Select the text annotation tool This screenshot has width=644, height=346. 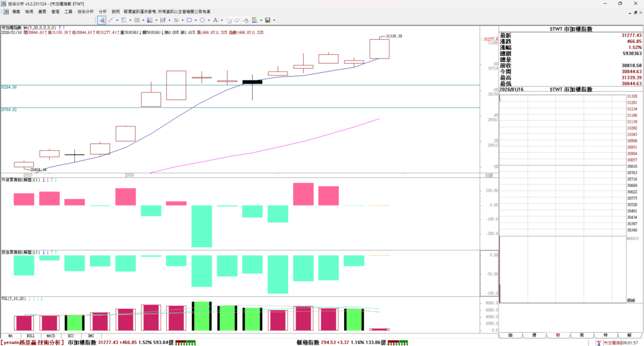point(215,20)
